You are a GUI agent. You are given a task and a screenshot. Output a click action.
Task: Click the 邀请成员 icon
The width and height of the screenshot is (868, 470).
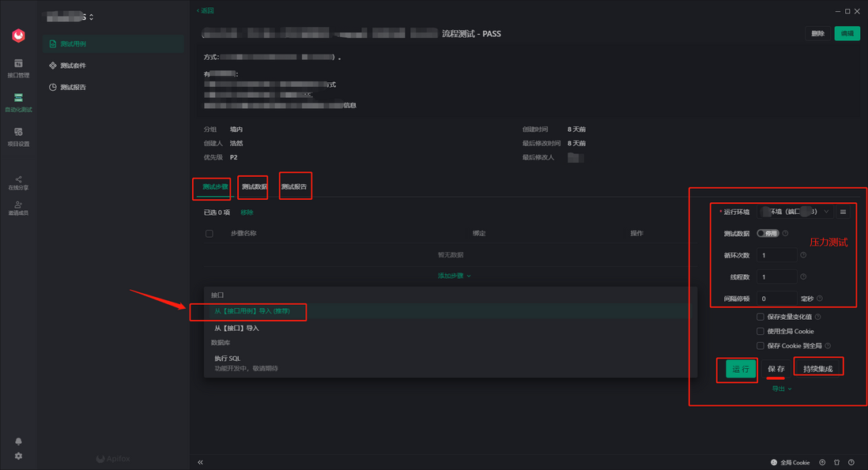coord(18,208)
